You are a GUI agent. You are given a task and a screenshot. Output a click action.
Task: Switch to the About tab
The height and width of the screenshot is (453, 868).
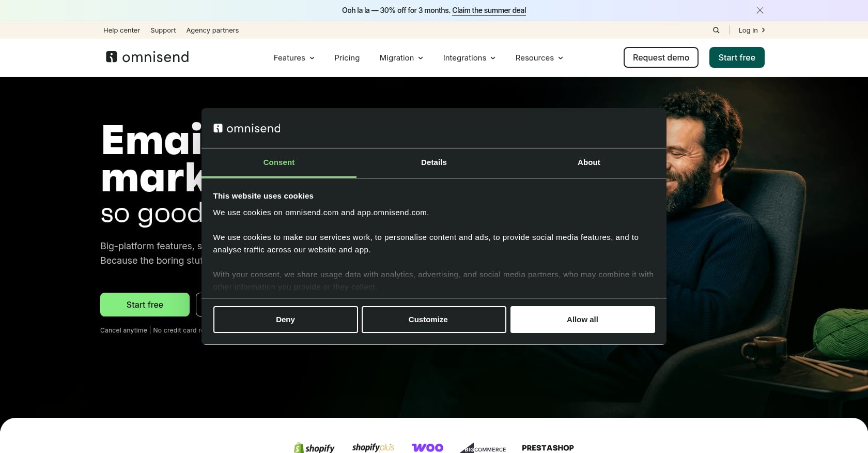pyautogui.click(x=589, y=162)
